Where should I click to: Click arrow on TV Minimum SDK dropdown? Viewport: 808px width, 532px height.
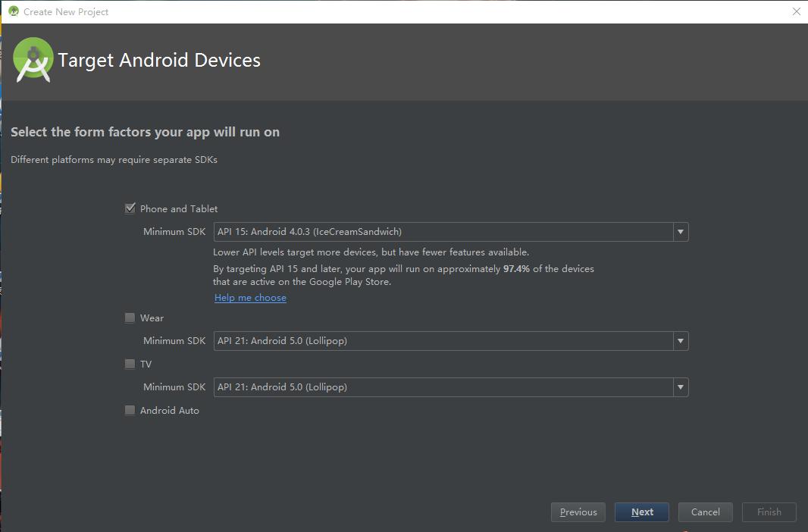[x=680, y=387]
